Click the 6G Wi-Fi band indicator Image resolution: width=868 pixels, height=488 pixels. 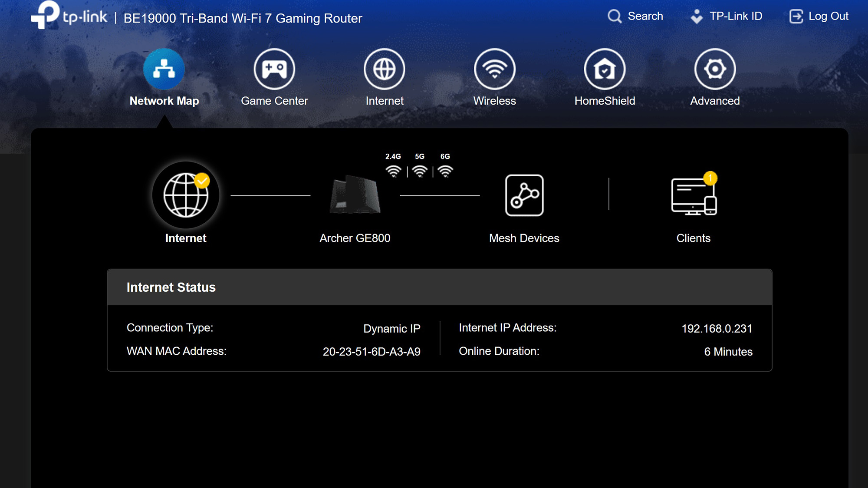[445, 171]
